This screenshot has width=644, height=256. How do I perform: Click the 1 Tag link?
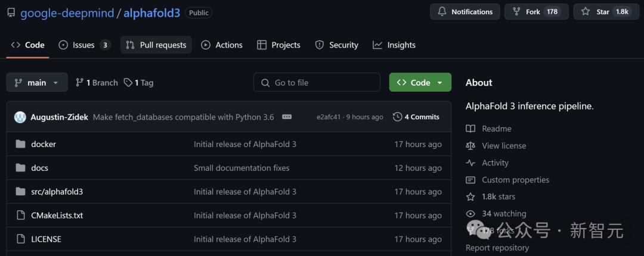[x=139, y=83]
